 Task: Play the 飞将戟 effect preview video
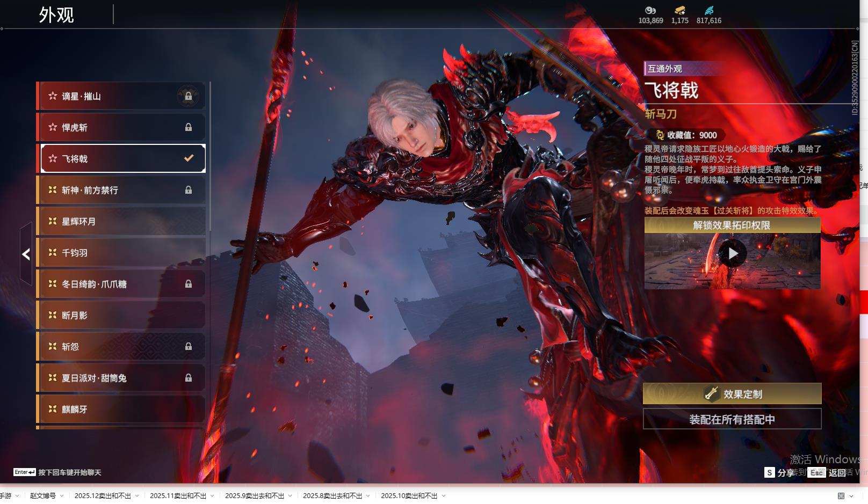[x=733, y=253]
